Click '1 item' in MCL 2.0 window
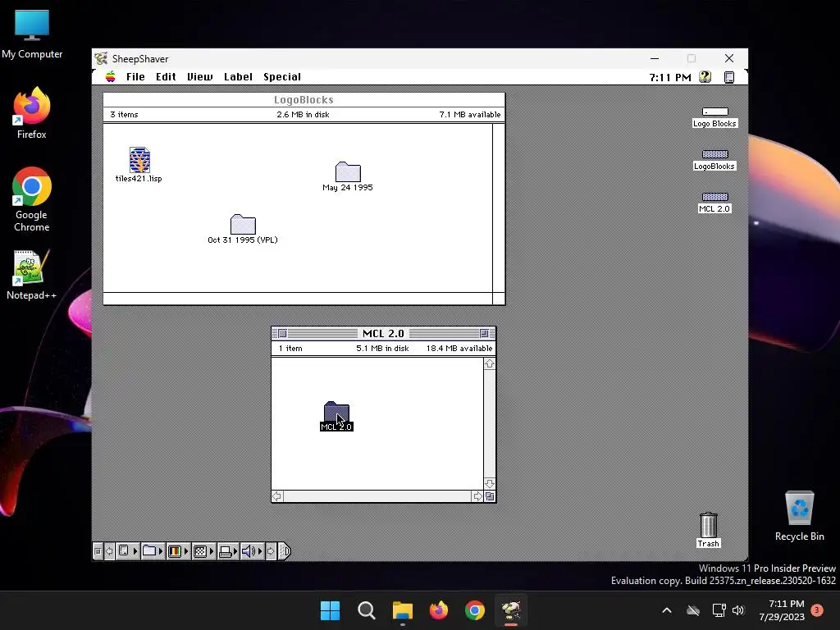 (x=290, y=348)
